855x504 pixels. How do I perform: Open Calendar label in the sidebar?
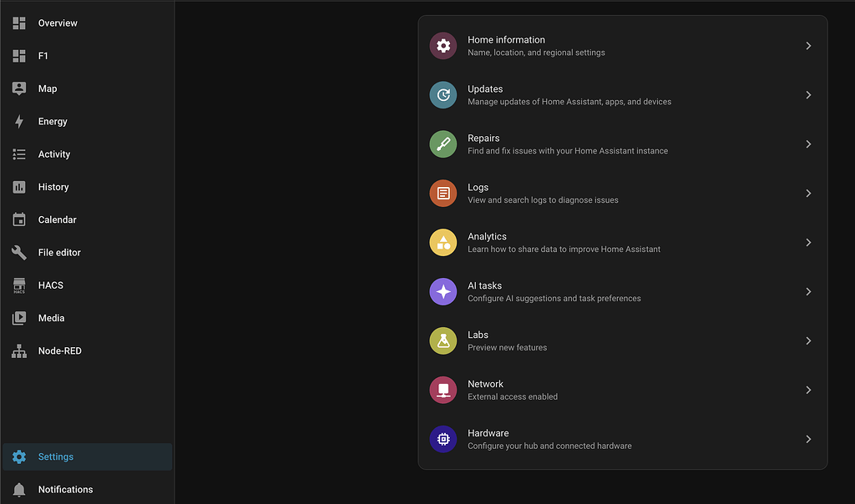[x=58, y=219]
